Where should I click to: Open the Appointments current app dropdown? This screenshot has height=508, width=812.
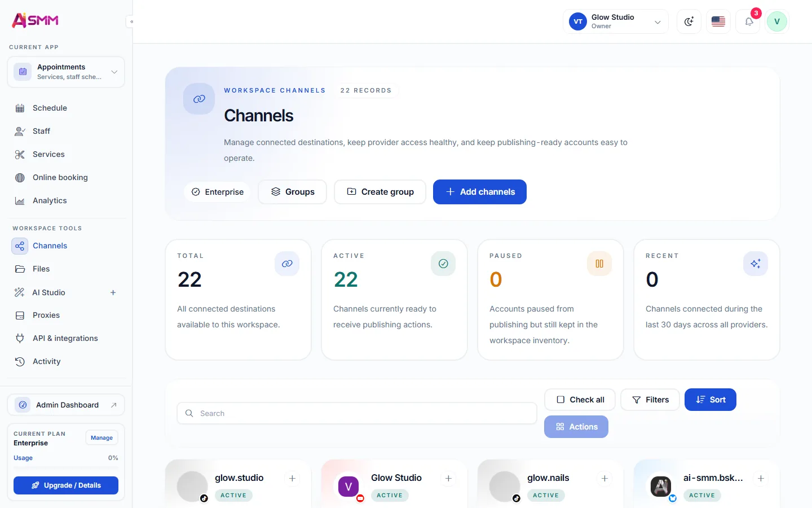pos(66,72)
